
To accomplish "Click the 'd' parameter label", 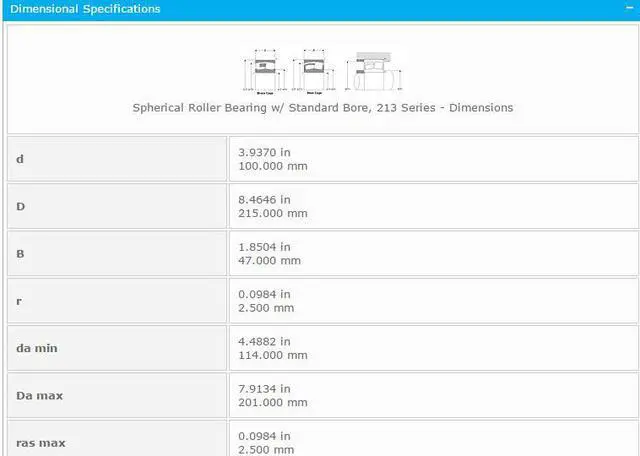I will click(20, 159).
